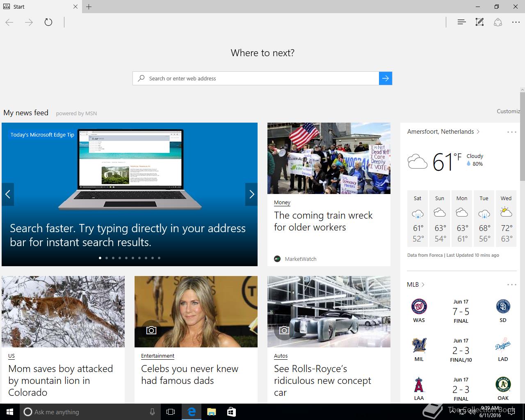Image resolution: width=525 pixels, height=420 pixels.
Task: Show previous slide in the Edge Tip carousel
Action: pos(8,194)
